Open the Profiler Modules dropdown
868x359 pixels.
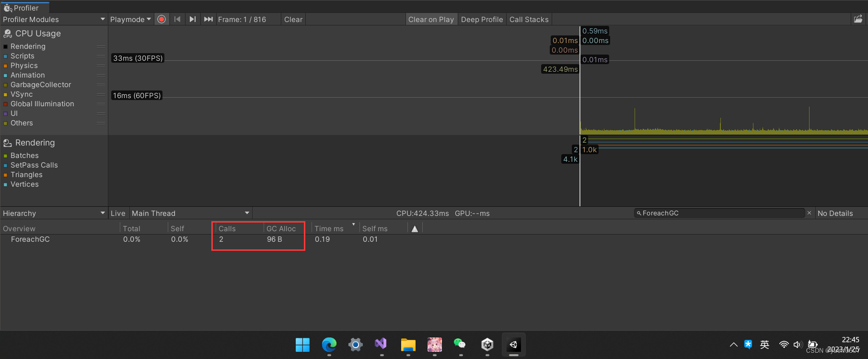[x=54, y=19]
